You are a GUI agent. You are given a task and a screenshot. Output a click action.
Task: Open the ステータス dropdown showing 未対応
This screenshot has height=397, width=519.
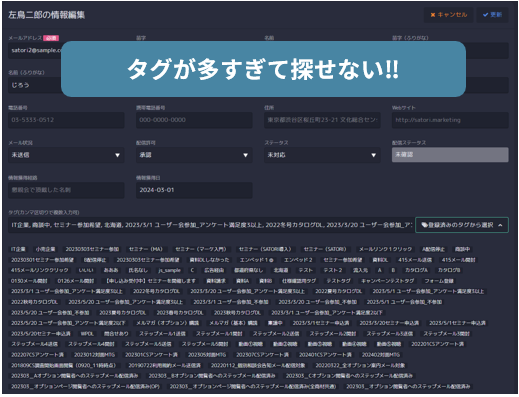(x=322, y=155)
